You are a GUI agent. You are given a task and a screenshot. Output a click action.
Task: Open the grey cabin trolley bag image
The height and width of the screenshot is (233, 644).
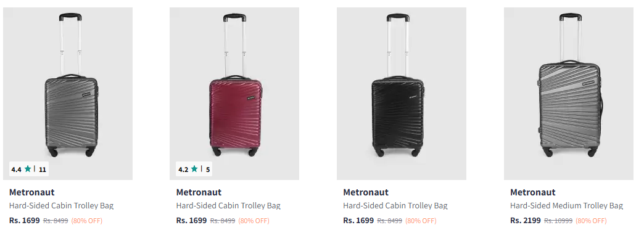point(68,94)
